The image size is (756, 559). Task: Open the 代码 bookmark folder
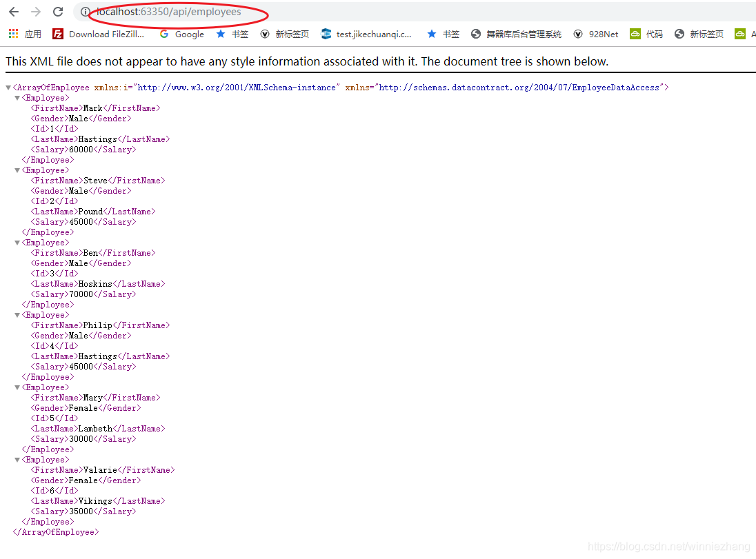click(646, 34)
